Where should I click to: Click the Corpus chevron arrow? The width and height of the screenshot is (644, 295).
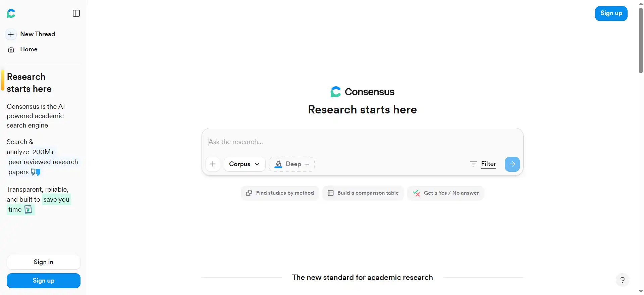[x=257, y=164]
